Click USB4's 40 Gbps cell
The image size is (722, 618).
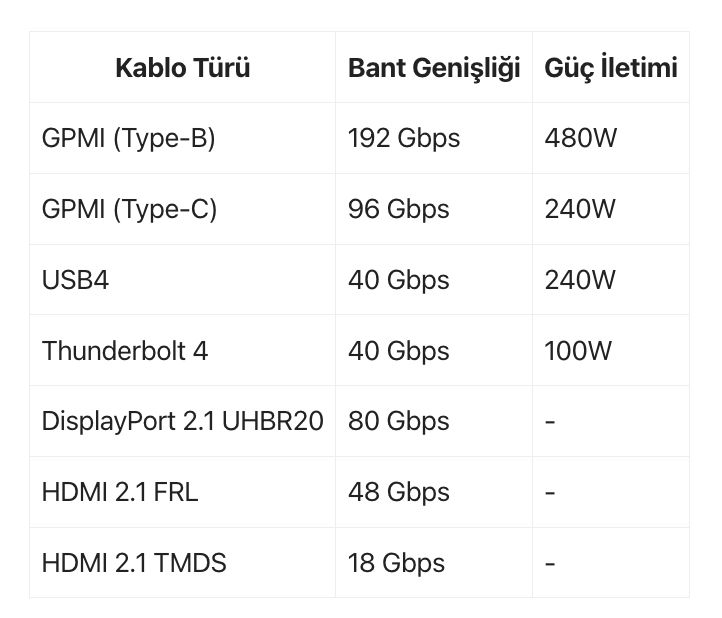click(x=399, y=280)
